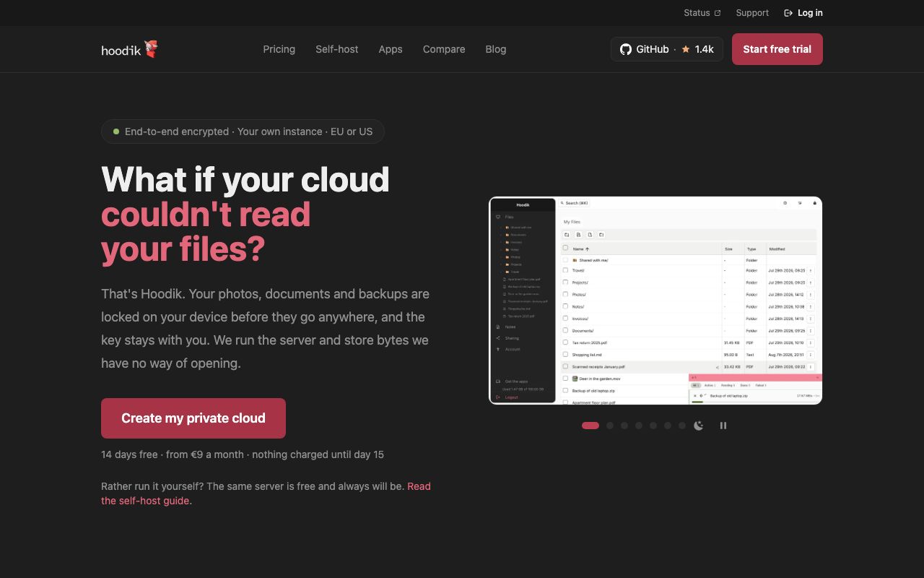Tick the checkbox for Shopping list.md
The image size is (924, 578).
click(565, 354)
